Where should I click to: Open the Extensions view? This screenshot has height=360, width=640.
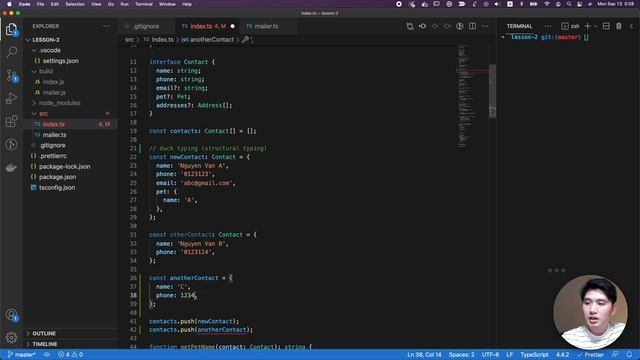pos(11,121)
